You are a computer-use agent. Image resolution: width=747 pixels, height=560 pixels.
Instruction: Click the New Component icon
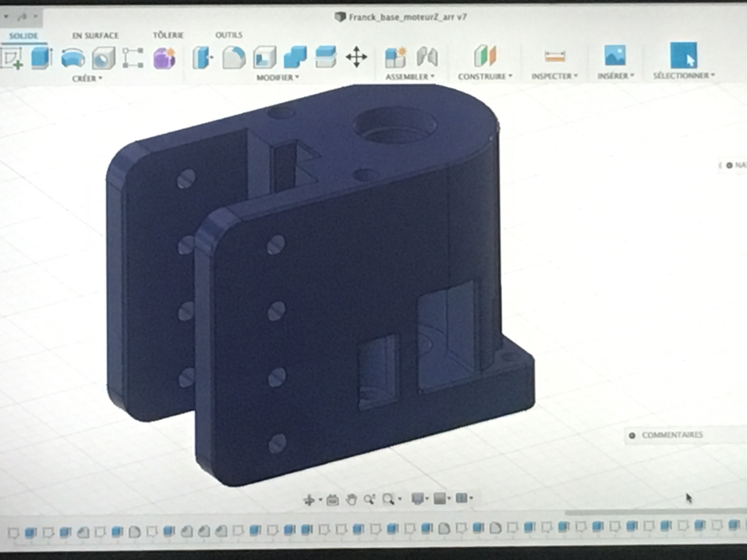395,57
